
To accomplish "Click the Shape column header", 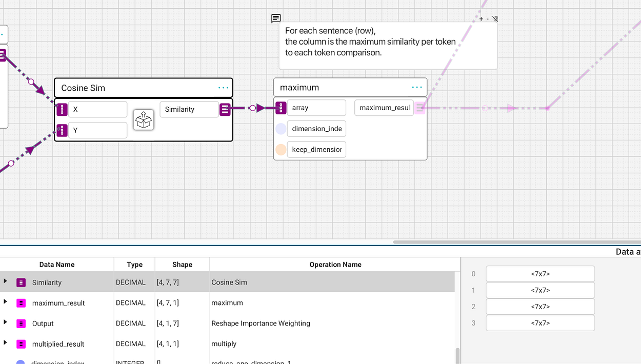I will tap(182, 265).
